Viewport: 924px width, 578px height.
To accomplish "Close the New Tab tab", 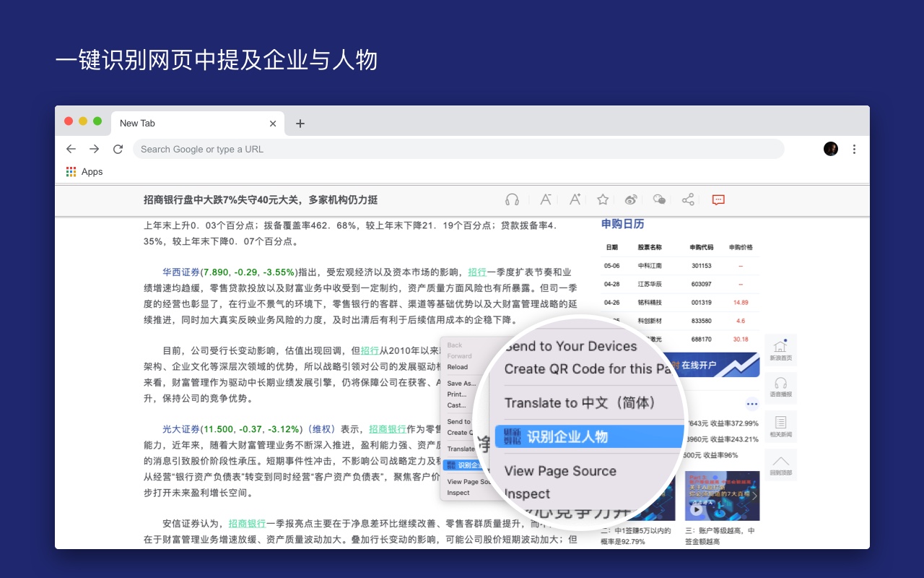I will (273, 124).
